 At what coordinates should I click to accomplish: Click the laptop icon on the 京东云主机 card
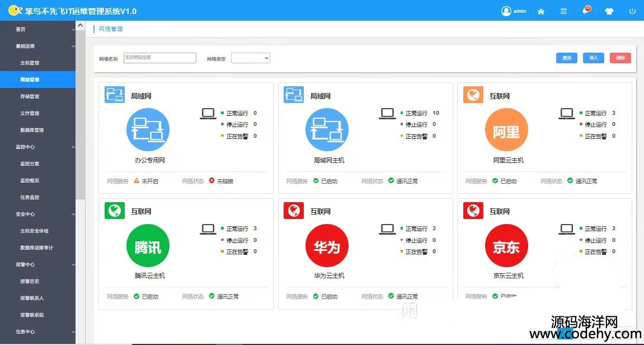566,229
